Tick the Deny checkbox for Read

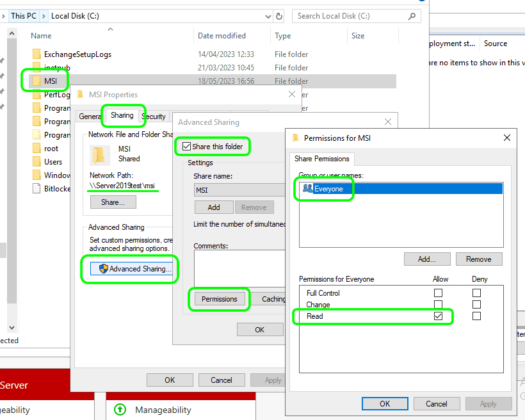[476, 316]
